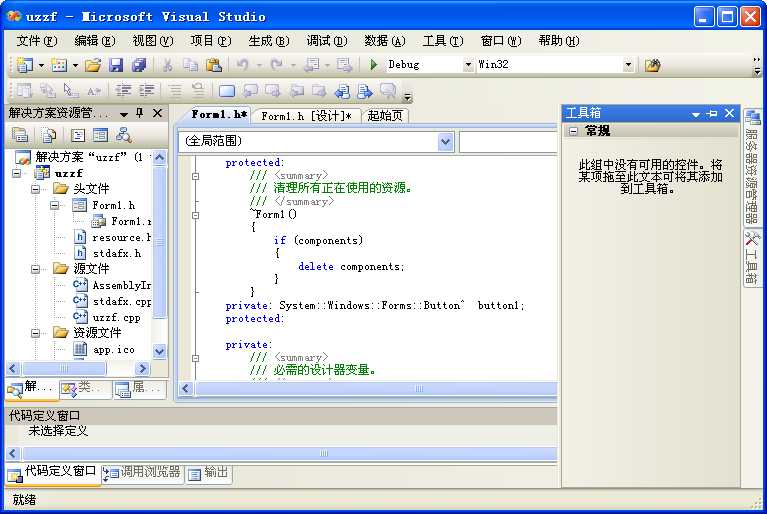The width and height of the screenshot is (767, 514).
Task: Start debugging with the green play icon
Action: (374, 65)
